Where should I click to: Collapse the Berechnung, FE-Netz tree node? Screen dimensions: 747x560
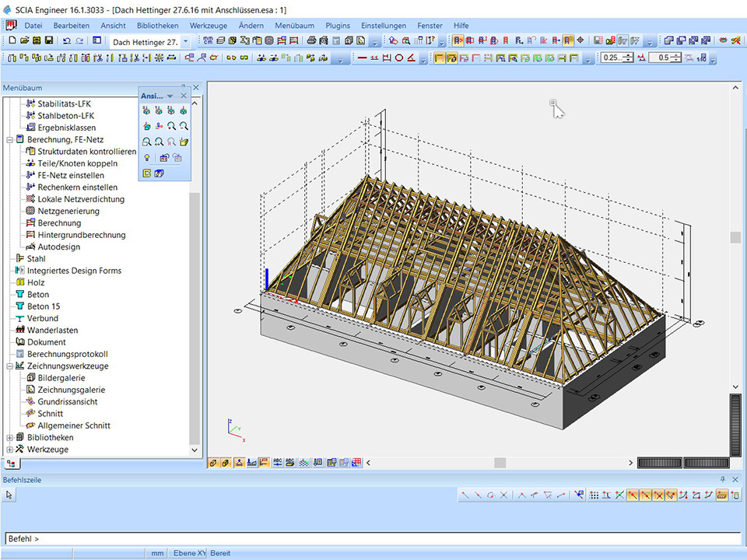pyautogui.click(x=9, y=140)
